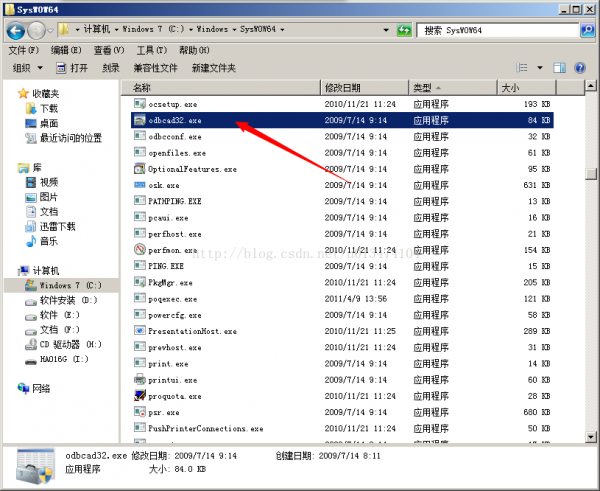Expand the 组织 dropdown
Viewport: 600px width, 491px height.
(x=28, y=68)
